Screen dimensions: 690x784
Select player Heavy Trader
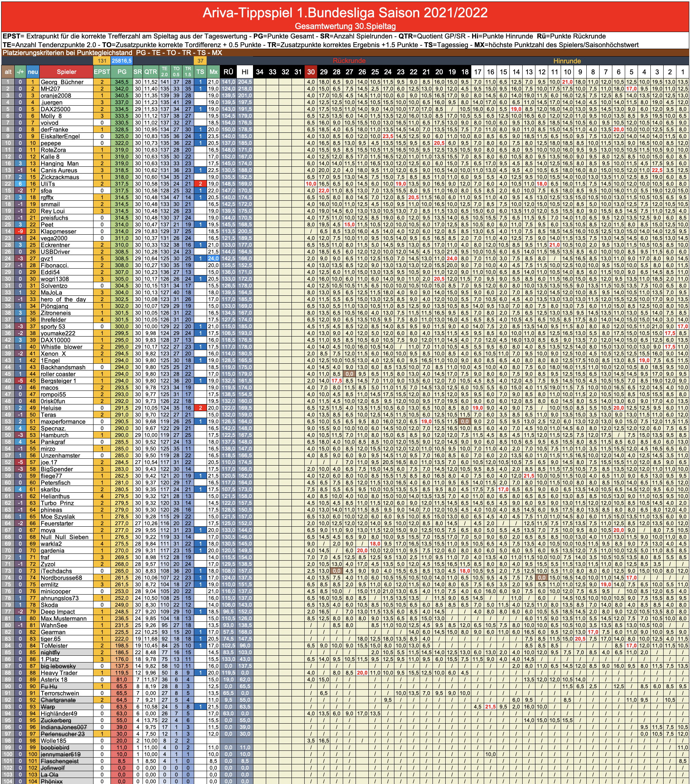pyautogui.click(x=59, y=673)
